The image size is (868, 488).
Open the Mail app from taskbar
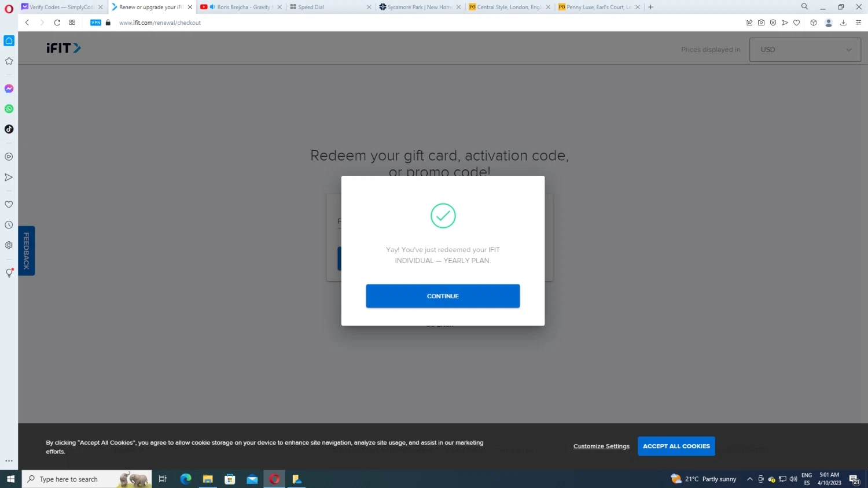click(252, 479)
